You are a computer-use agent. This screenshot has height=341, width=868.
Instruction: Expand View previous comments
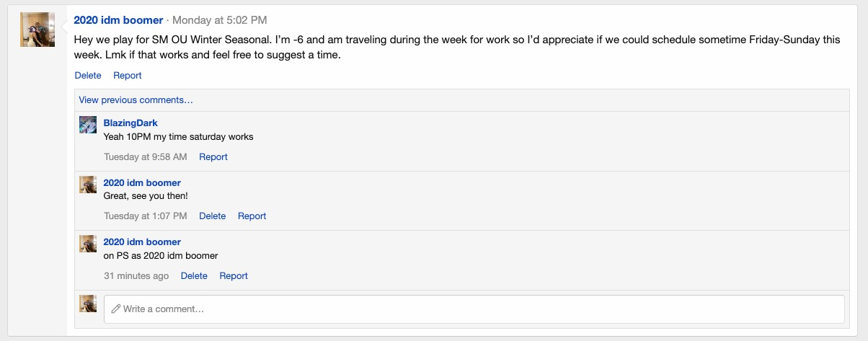point(136,100)
